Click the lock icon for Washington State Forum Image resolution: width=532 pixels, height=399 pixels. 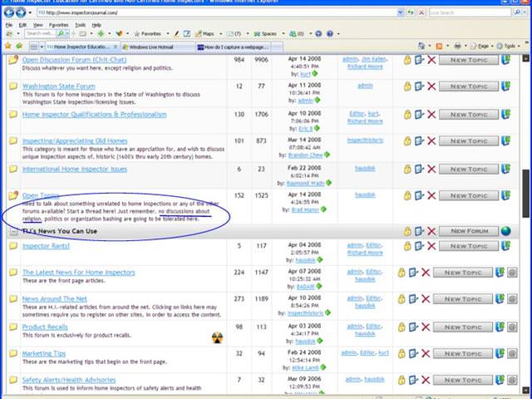point(407,86)
